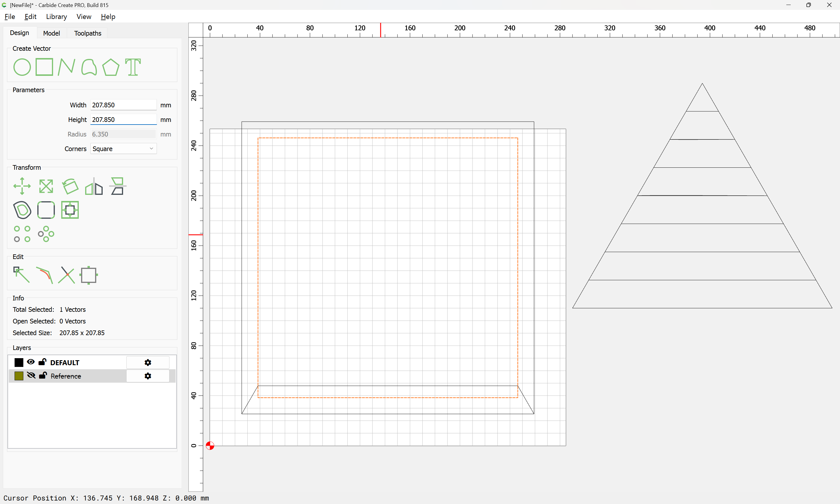
Task: Click the Cursor Position status bar text
Action: (x=106, y=498)
